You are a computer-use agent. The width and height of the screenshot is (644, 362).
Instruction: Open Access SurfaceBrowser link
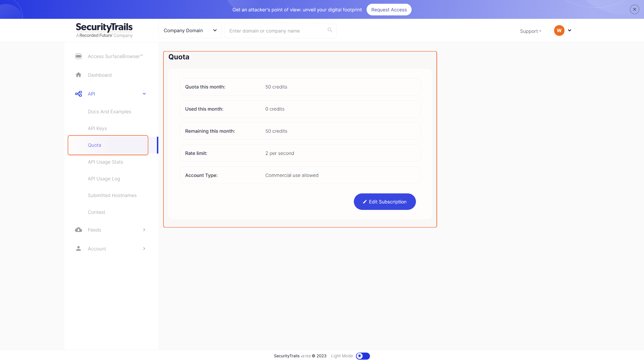point(115,56)
